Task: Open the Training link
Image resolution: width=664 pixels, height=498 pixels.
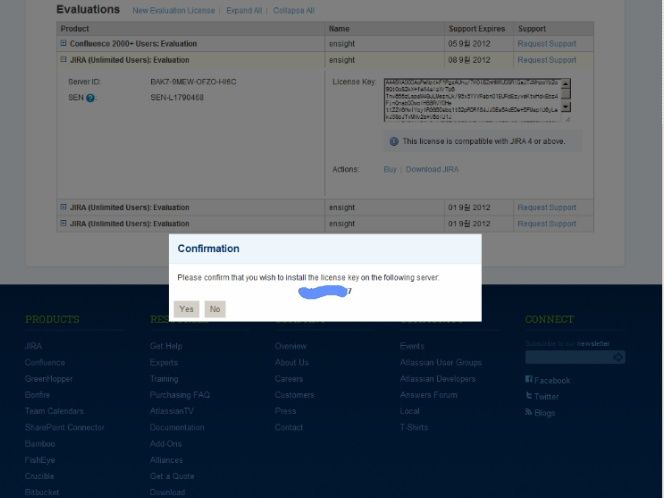Action: click(x=164, y=379)
